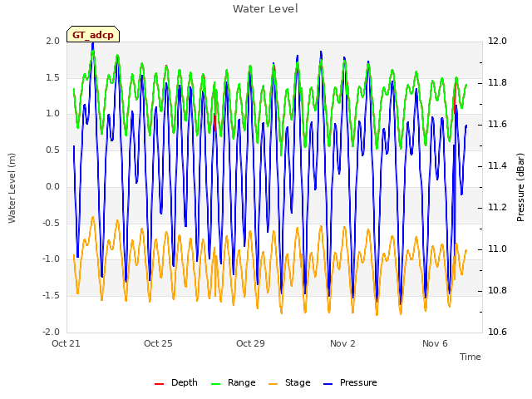Click the Nov 2 date tick label

(342, 343)
